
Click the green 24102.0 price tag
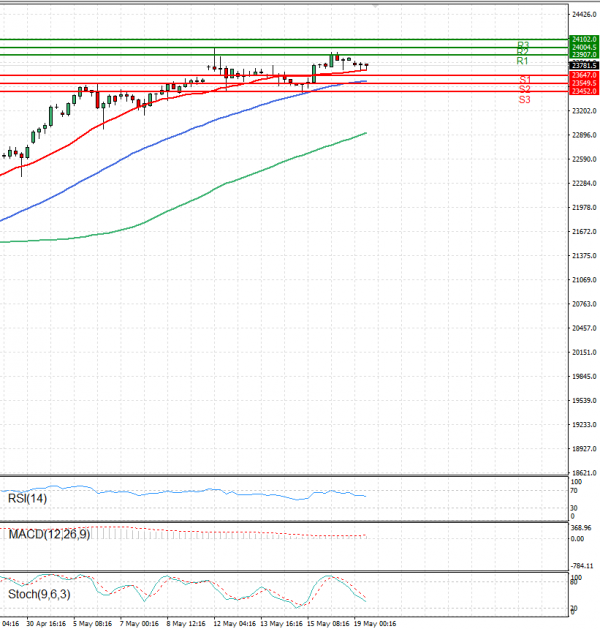pyautogui.click(x=584, y=39)
